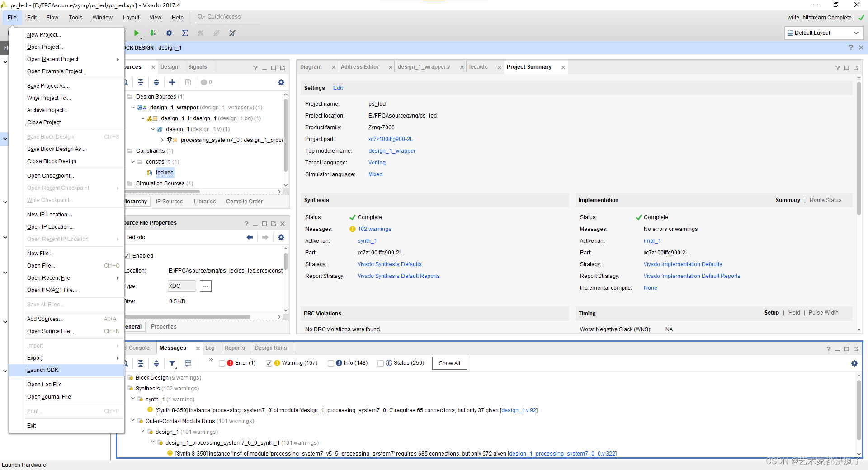Click the Show All button
Screen dimensions: 868x470
(x=449, y=363)
